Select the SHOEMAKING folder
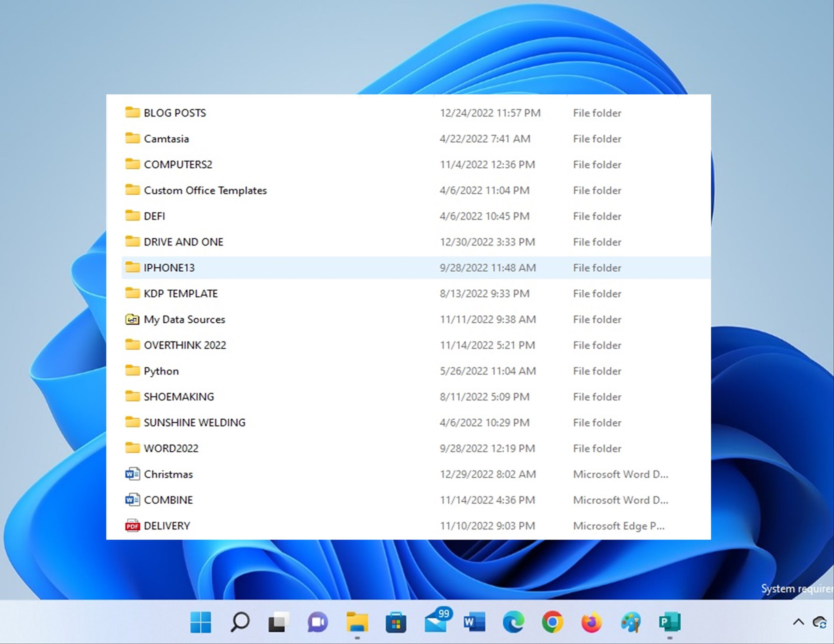Screen dimensions: 834x644 [x=177, y=397]
